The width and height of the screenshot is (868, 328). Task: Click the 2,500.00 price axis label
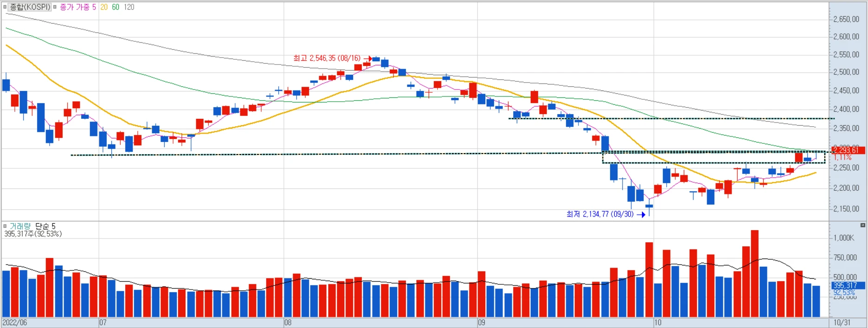[x=846, y=72]
